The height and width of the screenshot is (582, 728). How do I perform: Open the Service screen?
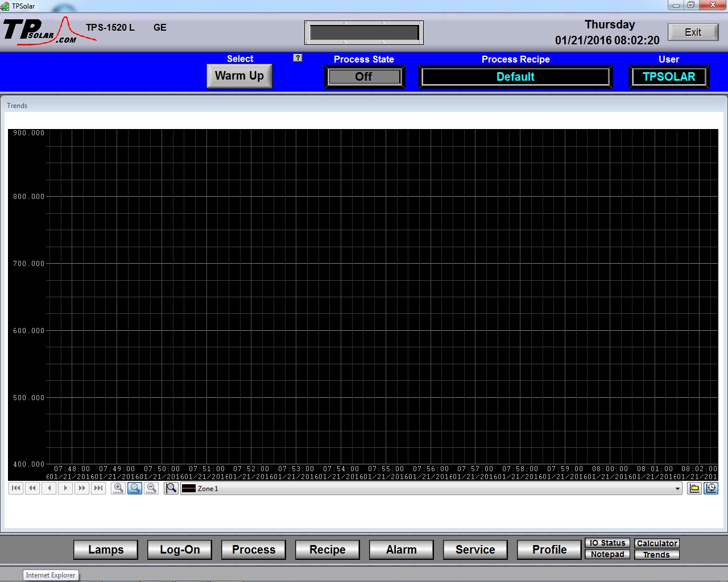[475, 550]
